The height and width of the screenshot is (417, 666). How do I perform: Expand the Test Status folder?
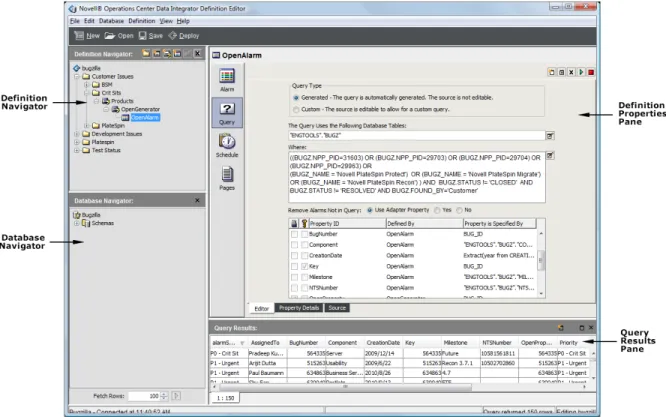coord(77,150)
